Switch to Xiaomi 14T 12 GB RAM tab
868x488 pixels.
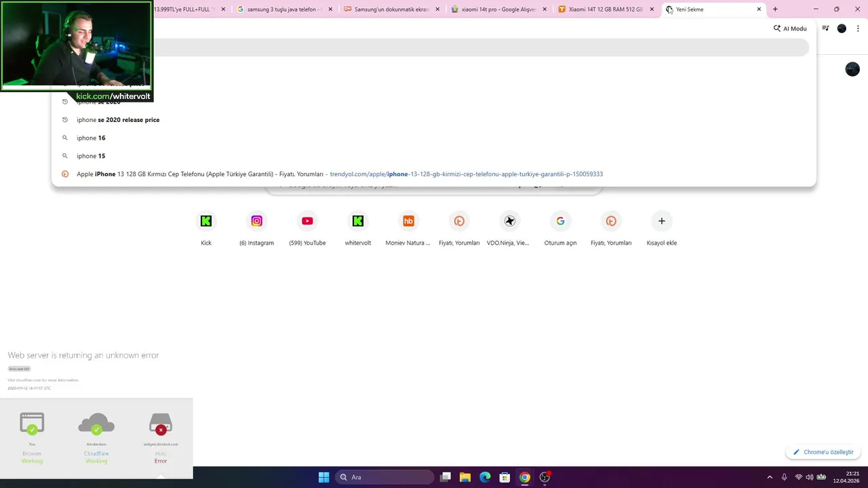tap(606, 9)
